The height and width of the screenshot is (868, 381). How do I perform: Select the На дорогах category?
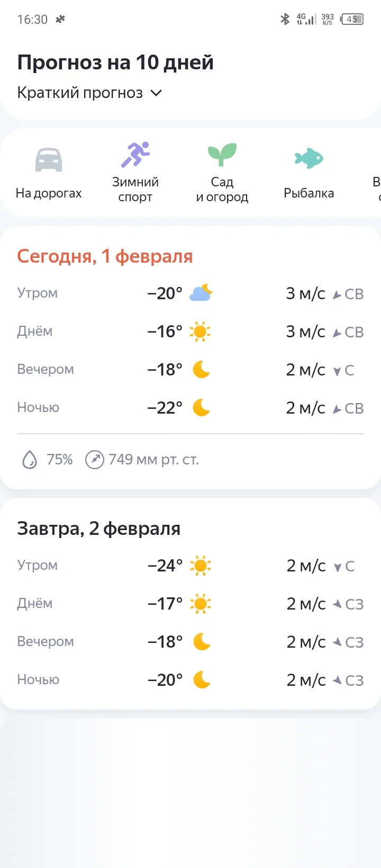click(49, 193)
